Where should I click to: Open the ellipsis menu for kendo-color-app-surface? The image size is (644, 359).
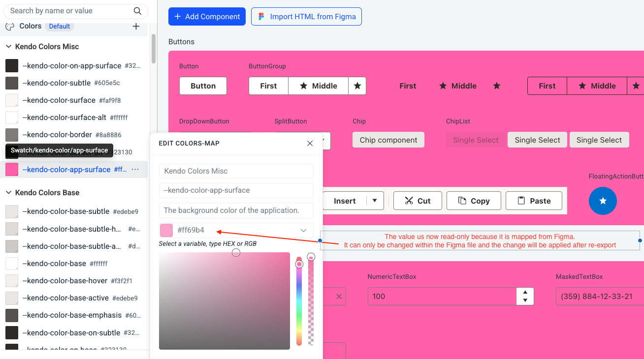coord(135,169)
